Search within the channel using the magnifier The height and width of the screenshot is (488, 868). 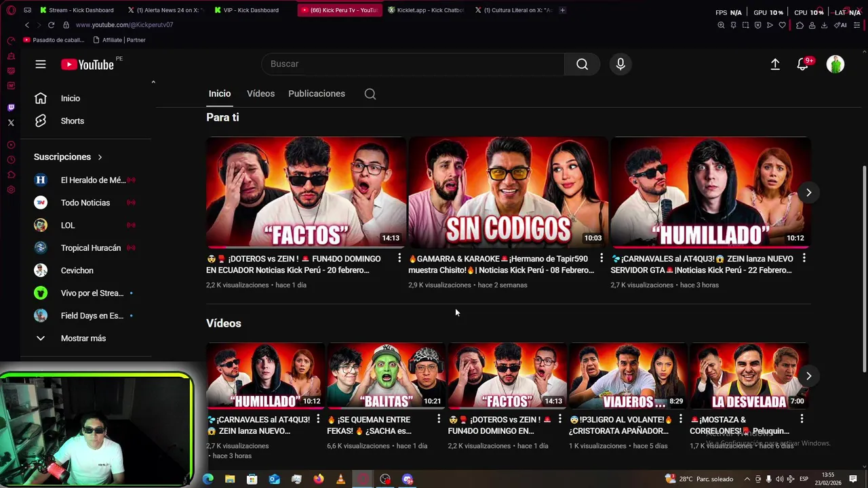coord(370,94)
